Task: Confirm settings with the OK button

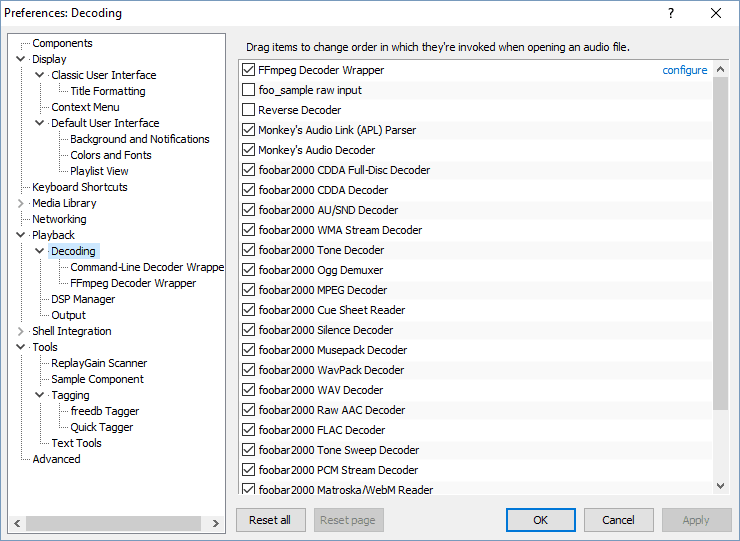Action: coord(540,520)
